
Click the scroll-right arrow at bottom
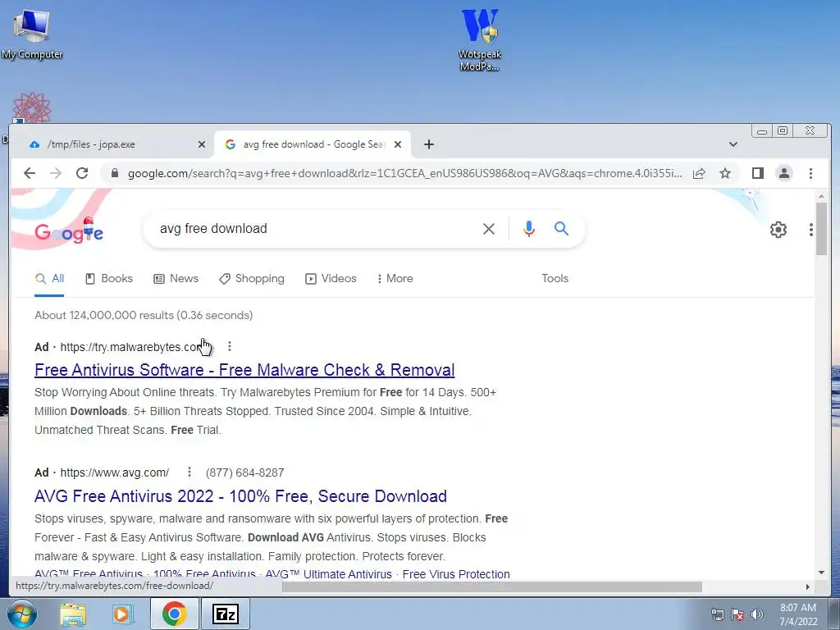pyautogui.click(x=807, y=587)
